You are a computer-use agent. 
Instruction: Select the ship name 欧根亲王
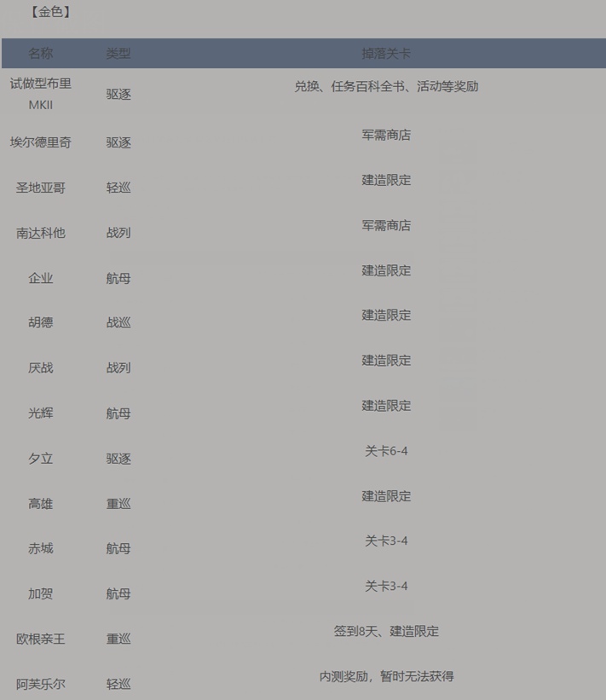click(x=41, y=639)
